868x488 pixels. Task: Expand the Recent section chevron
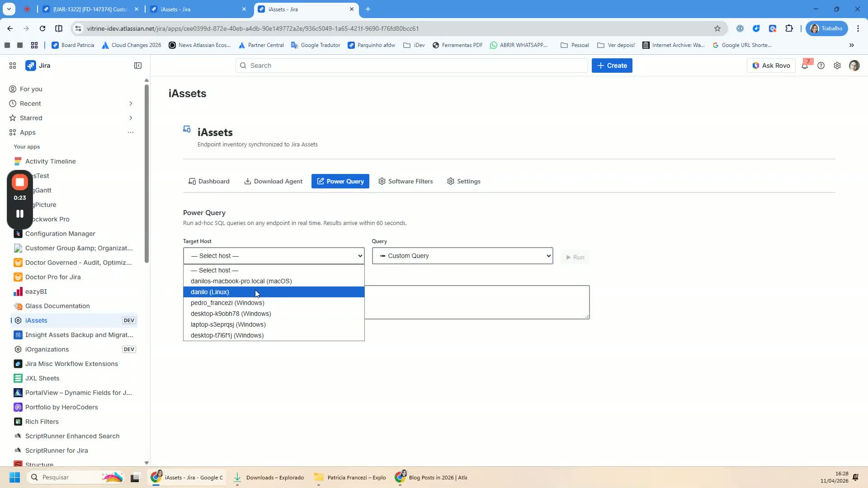point(131,103)
